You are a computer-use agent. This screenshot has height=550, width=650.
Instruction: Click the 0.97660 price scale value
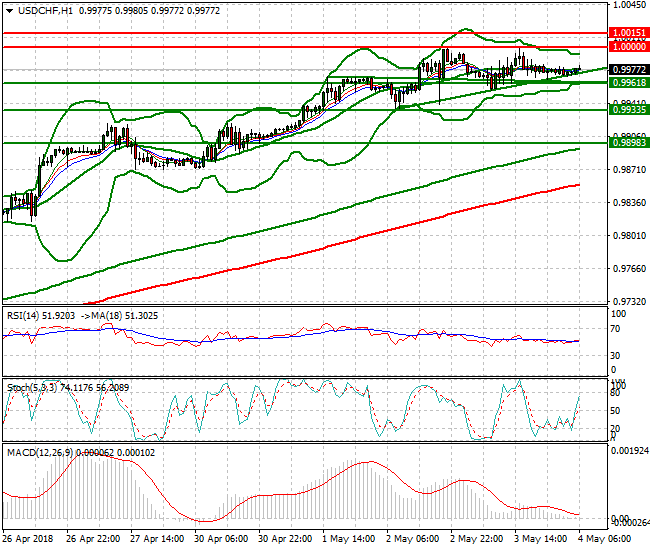point(629,269)
